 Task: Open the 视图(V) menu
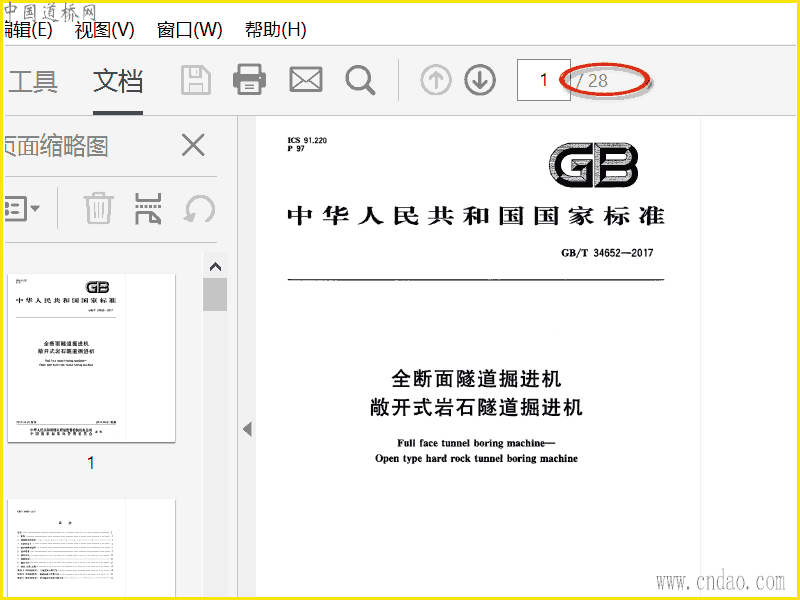click(x=104, y=30)
